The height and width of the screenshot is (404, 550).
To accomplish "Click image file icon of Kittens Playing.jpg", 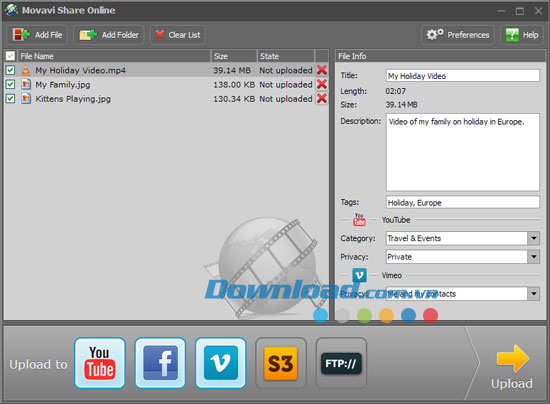I will click(x=26, y=99).
